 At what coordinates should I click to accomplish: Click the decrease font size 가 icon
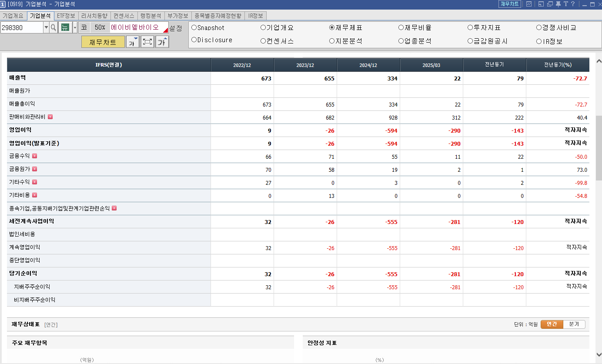[x=132, y=42]
